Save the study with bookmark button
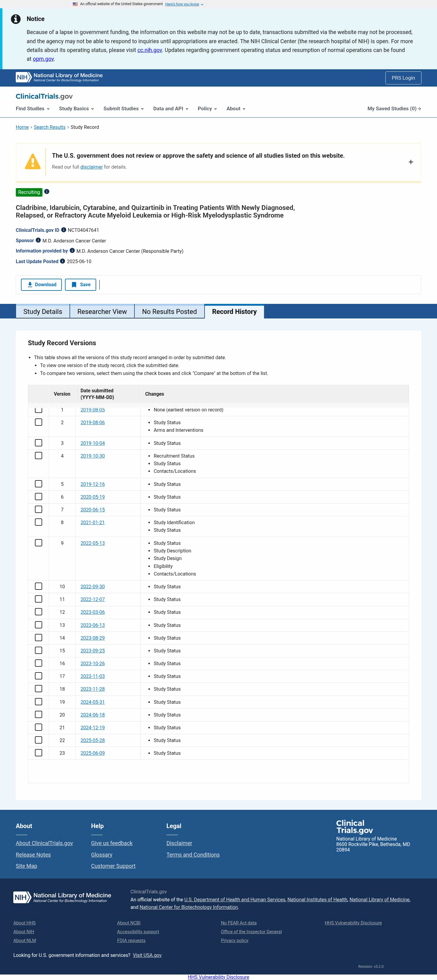Image resolution: width=437 pixels, height=980 pixels. (x=80, y=284)
